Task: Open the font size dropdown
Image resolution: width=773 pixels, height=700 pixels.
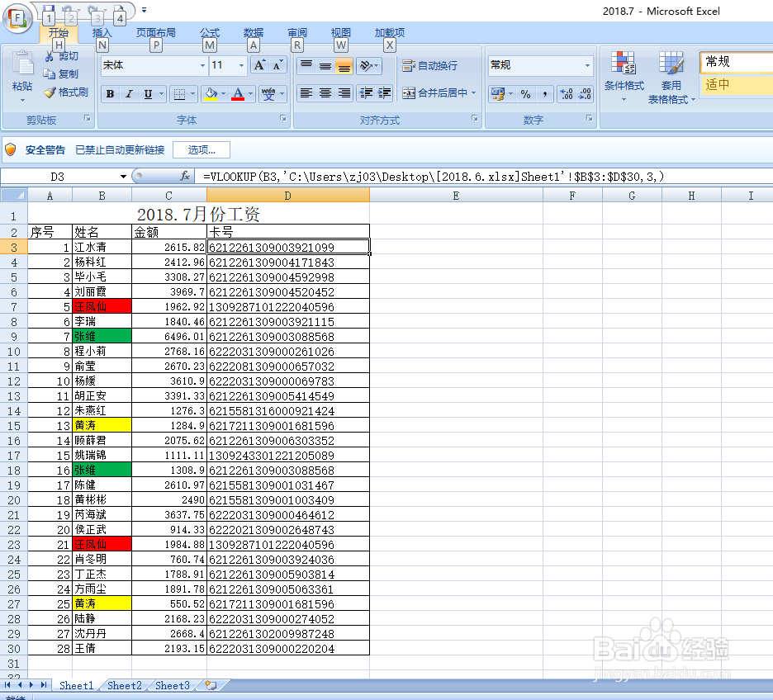Action: 241,65
